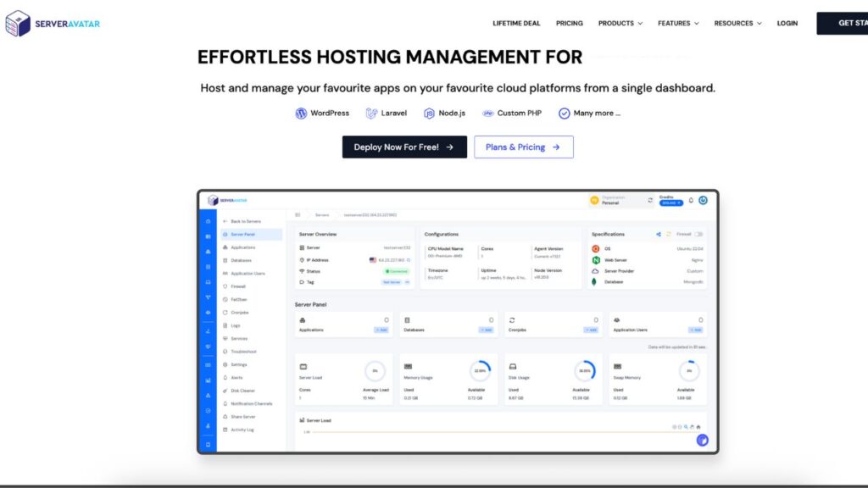Toggle the Firewall switch in Specifications
Image resolution: width=868 pixels, height=488 pixels.
(698, 234)
